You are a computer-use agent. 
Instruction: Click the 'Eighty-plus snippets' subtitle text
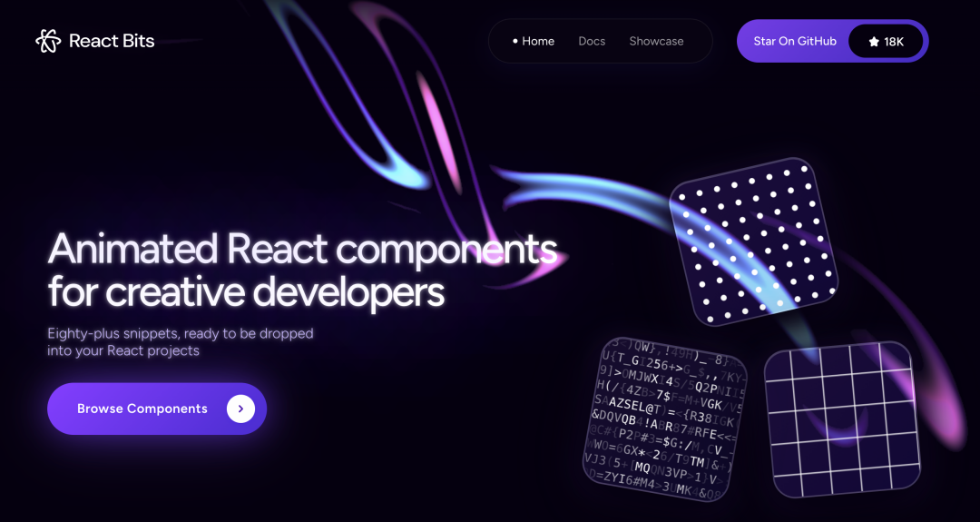[180, 342]
